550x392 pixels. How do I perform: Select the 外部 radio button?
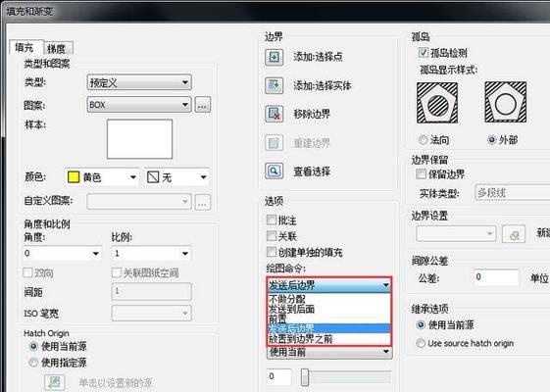tap(492, 140)
